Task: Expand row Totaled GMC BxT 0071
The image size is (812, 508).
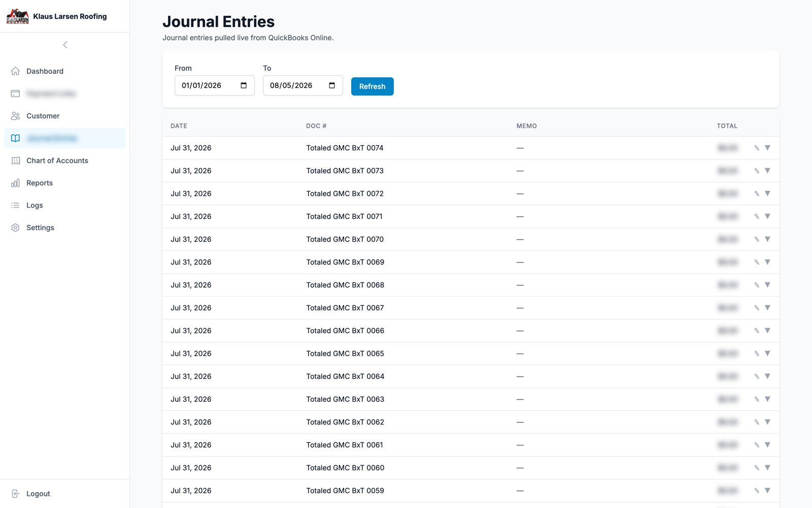Action: (x=767, y=216)
